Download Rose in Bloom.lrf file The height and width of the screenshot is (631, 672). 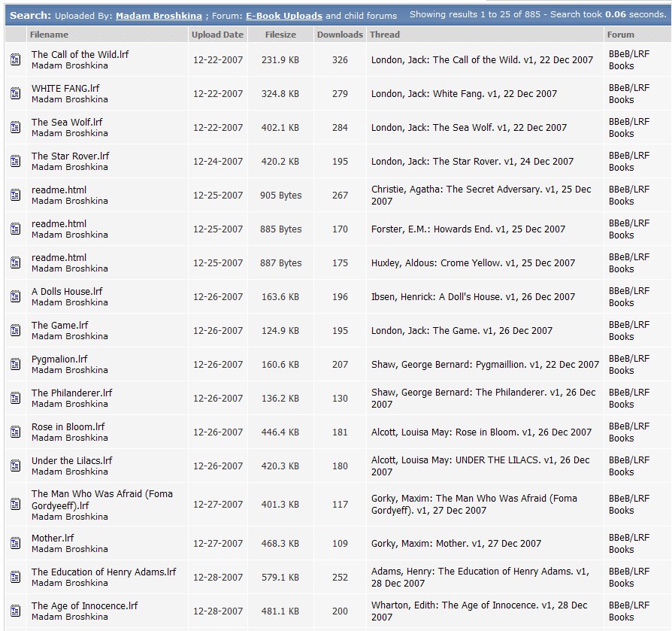pos(68,427)
